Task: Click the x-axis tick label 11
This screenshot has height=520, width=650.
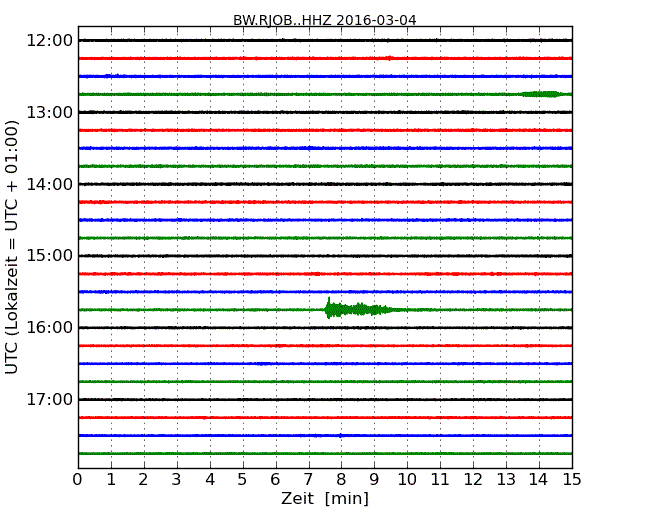Action: click(440, 480)
